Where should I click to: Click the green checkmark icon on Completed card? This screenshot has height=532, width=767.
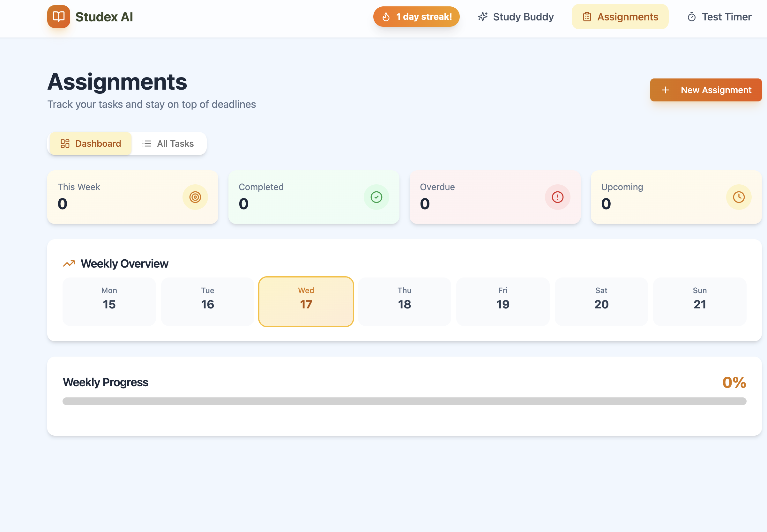(376, 197)
